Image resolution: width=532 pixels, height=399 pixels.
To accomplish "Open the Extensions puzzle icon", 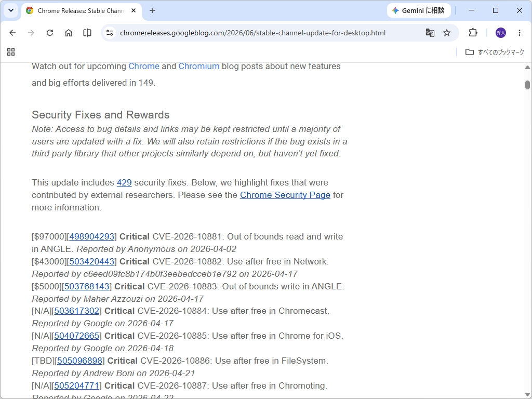I will pyautogui.click(x=473, y=33).
